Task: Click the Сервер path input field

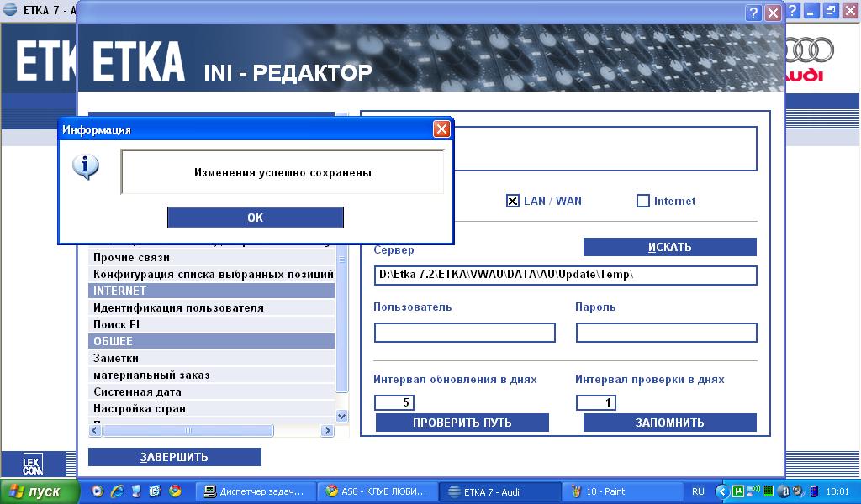Action: [x=565, y=276]
